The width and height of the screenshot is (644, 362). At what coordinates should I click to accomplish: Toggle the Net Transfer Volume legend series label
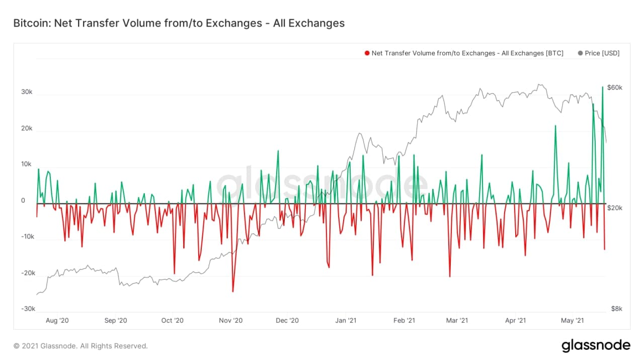pyautogui.click(x=467, y=53)
